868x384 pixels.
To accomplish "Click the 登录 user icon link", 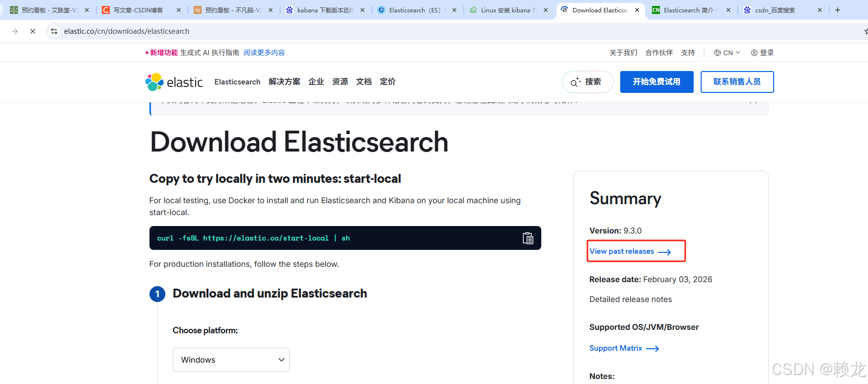I will 762,53.
